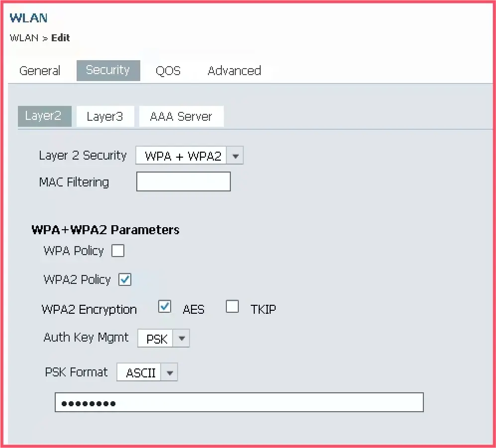Viewport: 496px width, 448px height.
Task: Open the Security tab
Action: [108, 70]
